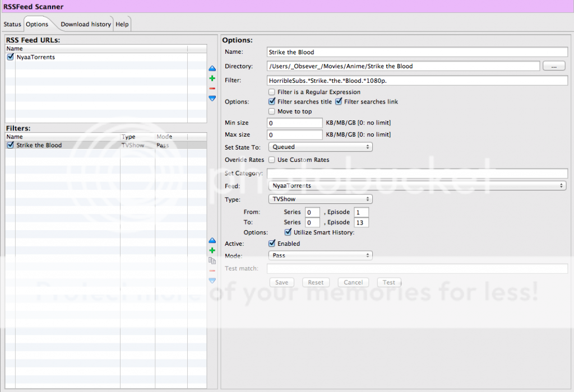Click the Filter text input field
This screenshot has height=392, width=574.
coord(418,81)
